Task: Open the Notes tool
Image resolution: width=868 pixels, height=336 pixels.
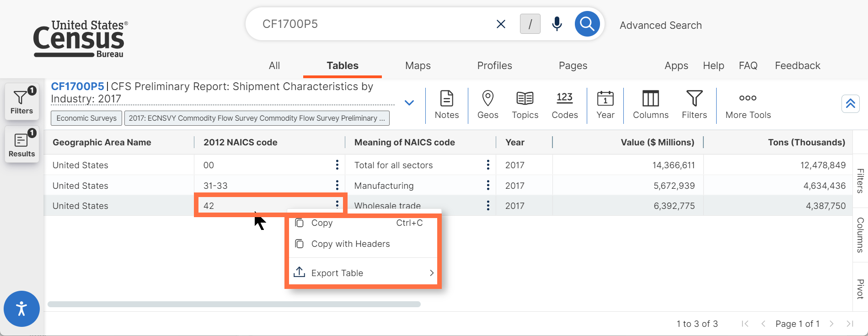Action: tap(447, 105)
